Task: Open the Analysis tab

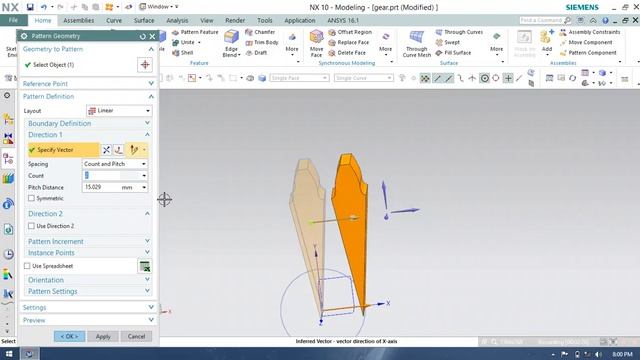Action: point(177,20)
